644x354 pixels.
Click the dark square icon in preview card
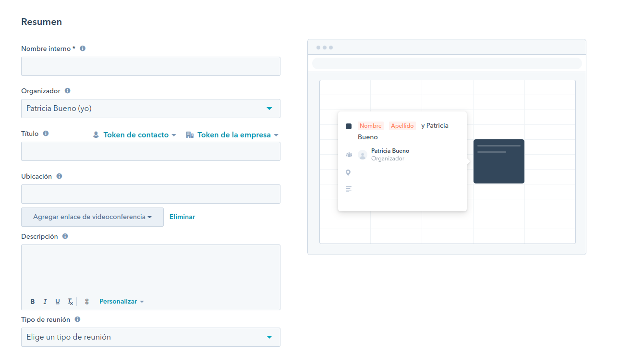349,126
